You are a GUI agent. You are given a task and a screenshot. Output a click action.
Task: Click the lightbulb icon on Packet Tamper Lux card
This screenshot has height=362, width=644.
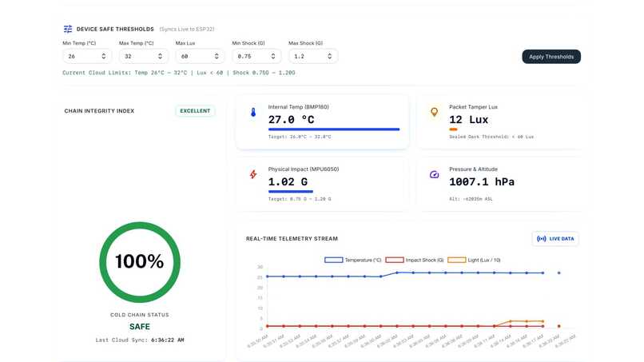click(434, 112)
